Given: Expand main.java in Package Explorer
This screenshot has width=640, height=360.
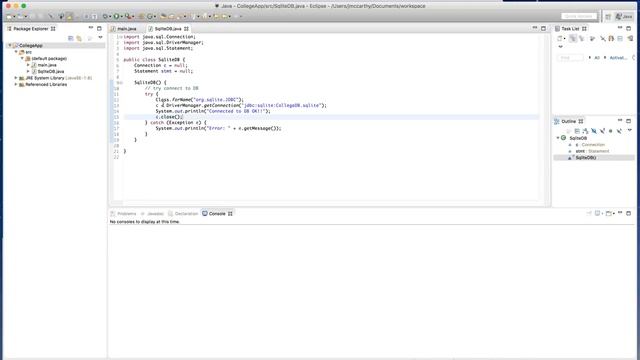Looking at the screenshot, I should pos(28,65).
